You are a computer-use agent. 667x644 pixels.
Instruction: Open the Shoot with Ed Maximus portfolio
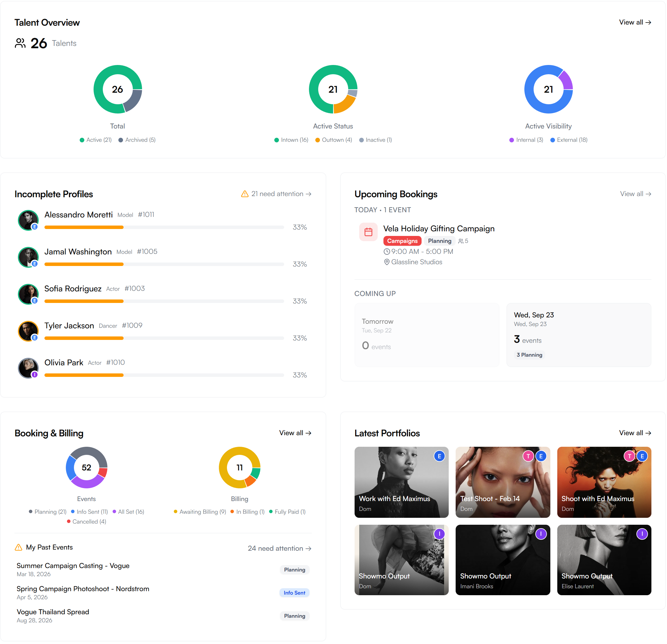coord(604,482)
